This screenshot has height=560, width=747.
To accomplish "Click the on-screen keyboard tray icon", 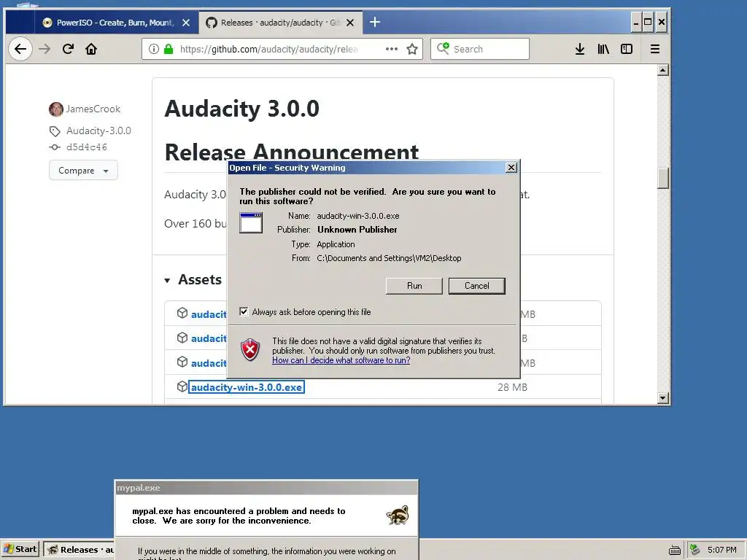I will pyautogui.click(x=675, y=550).
